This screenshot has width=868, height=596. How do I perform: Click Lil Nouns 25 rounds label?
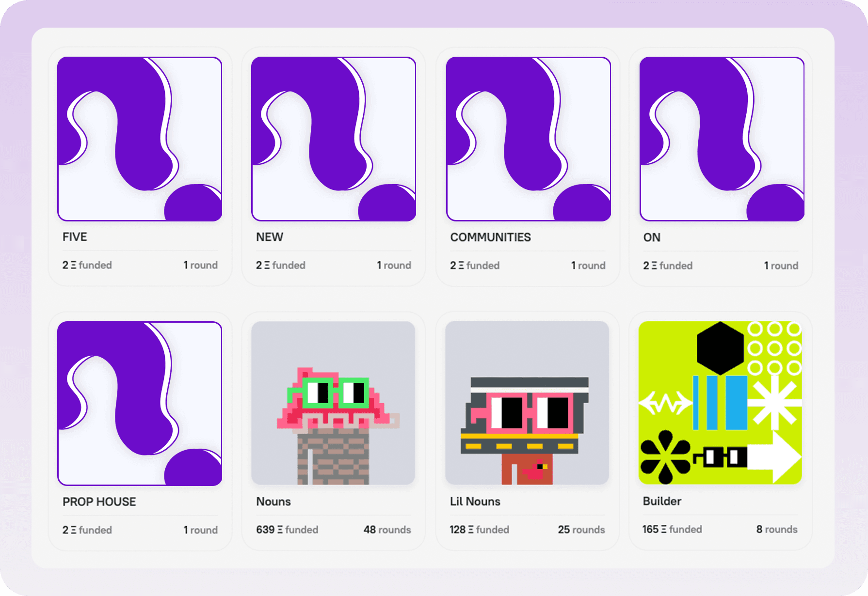click(x=581, y=530)
